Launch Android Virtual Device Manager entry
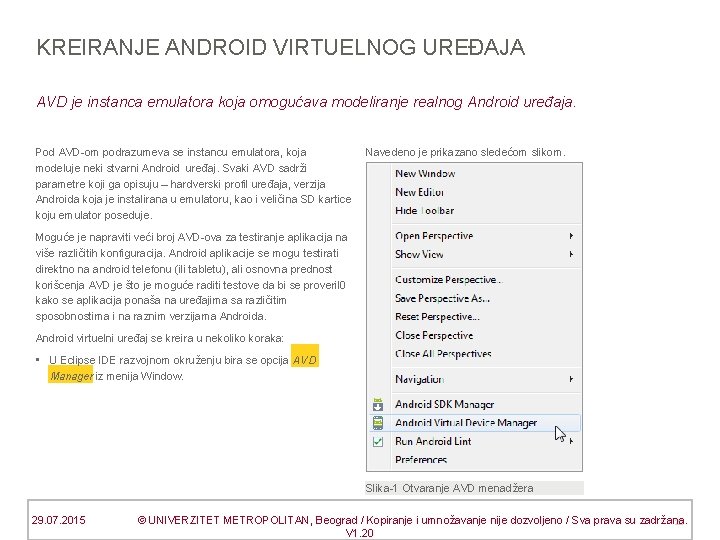This screenshot has height=540, width=720. click(x=474, y=423)
